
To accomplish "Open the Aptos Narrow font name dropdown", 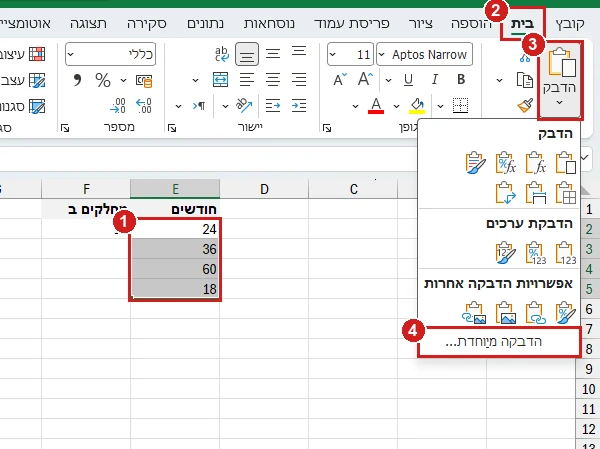I will 382,54.
